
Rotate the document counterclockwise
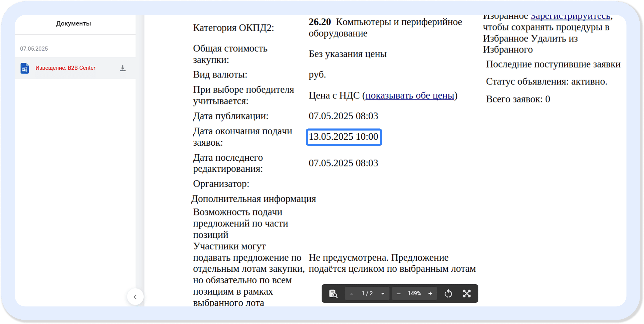coord(448,294)
